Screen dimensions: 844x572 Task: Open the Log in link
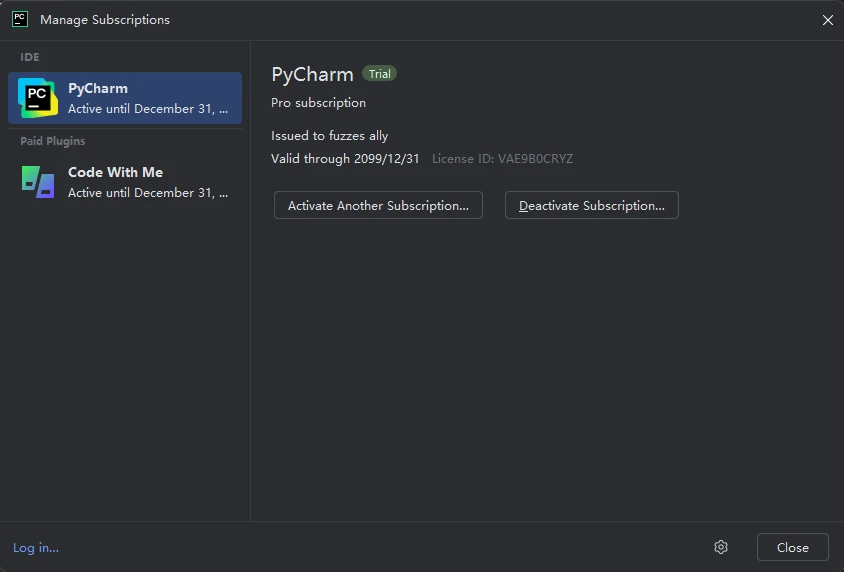click(36, 547)
